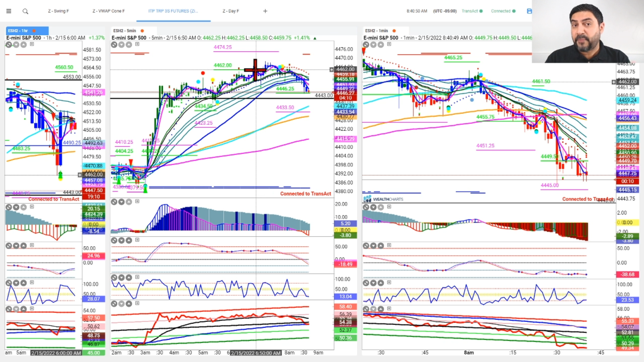Hide the 5min histogram indicator pane
Viewport: 644px width, 362px height.
[114, 202]
